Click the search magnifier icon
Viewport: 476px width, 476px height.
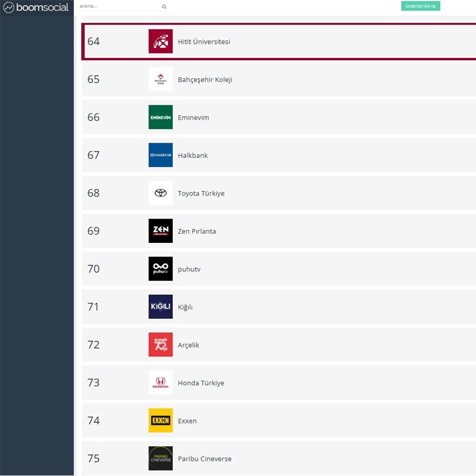[164, 7]
